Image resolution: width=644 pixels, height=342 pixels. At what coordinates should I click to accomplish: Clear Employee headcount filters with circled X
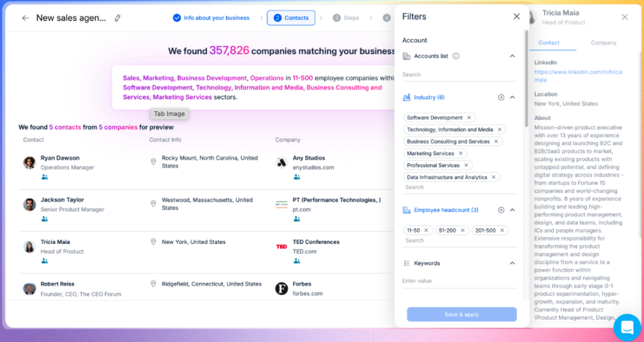tap(501, 210)
